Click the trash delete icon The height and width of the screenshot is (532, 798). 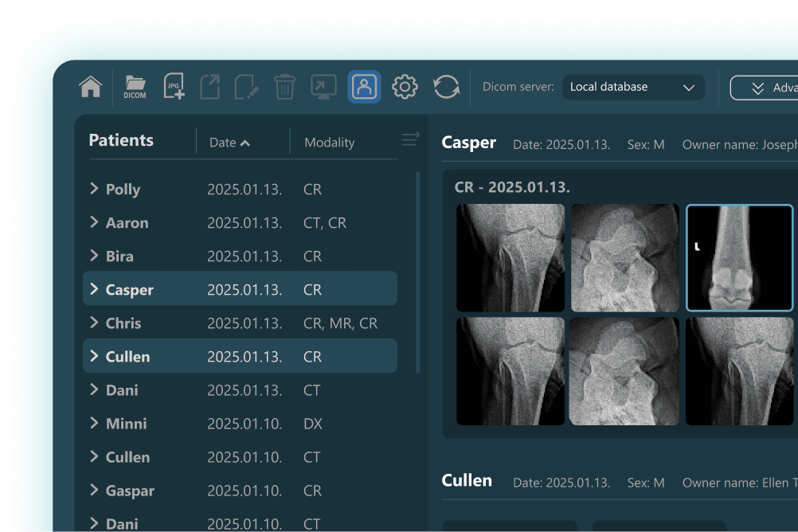click(284, 87)
